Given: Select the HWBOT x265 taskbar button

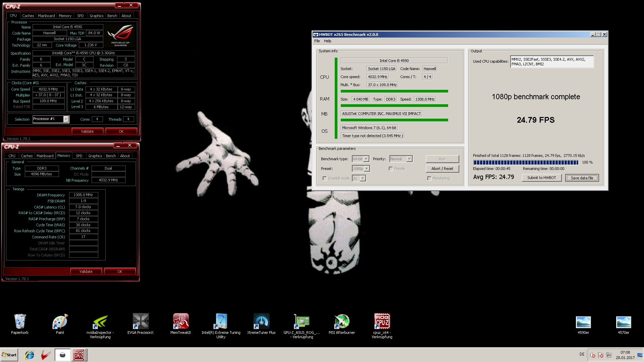Looking at the screenshot, I should point(62,355).
